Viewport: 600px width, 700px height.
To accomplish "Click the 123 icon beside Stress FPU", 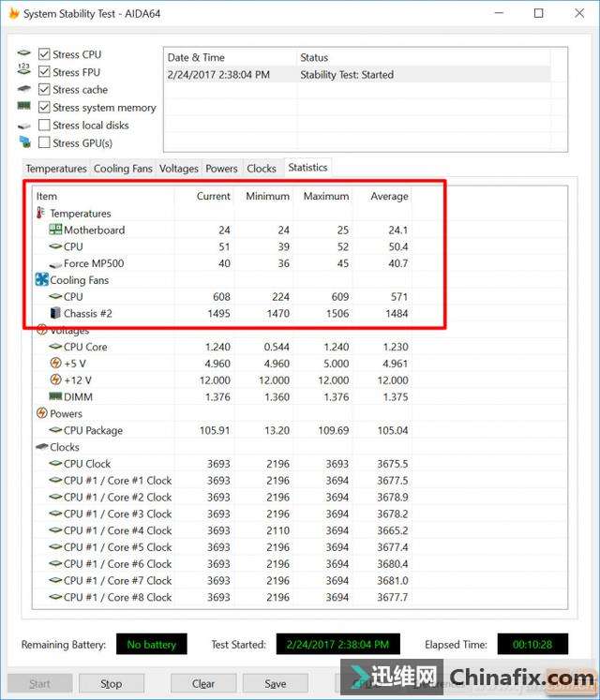I will pos(23,69).
